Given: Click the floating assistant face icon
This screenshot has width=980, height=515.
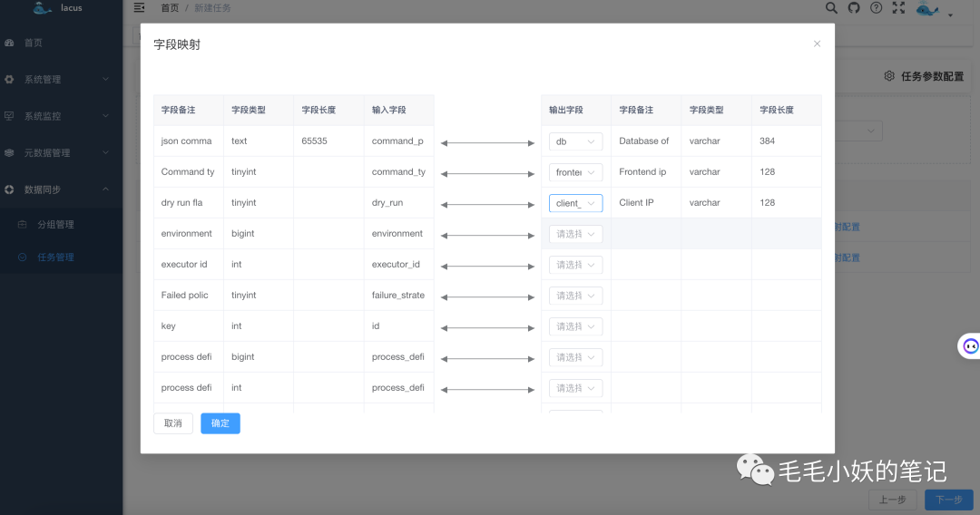Looking at the screenshot, I should point(970,345).
